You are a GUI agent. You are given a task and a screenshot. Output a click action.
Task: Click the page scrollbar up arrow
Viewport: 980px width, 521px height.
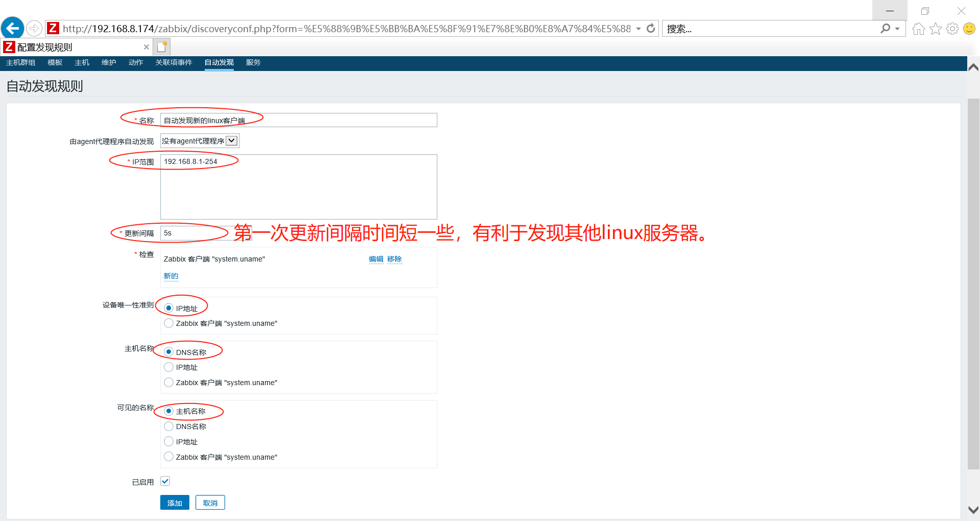pos(973,67)
